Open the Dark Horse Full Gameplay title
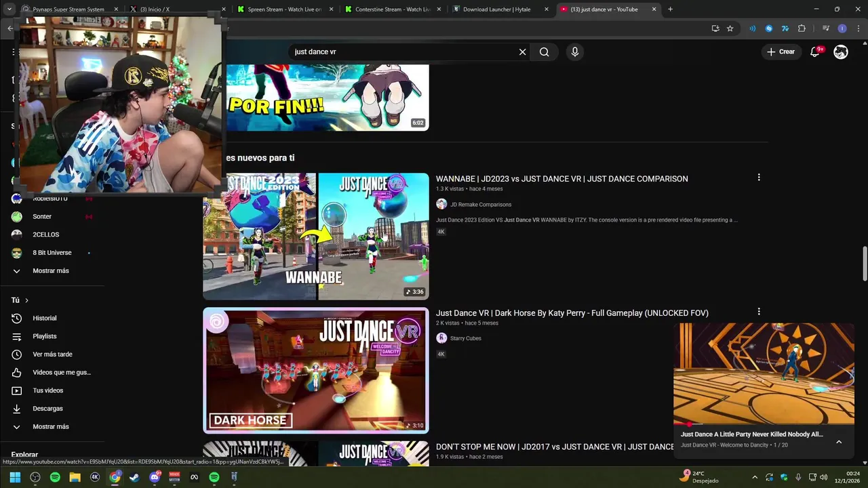This screenshot has width=868, height=488. tap(572, 313)
